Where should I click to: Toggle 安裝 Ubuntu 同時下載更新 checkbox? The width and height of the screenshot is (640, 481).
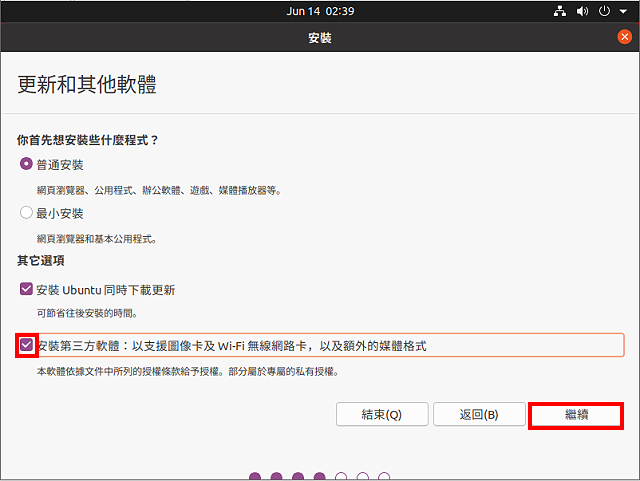(26, 290)
